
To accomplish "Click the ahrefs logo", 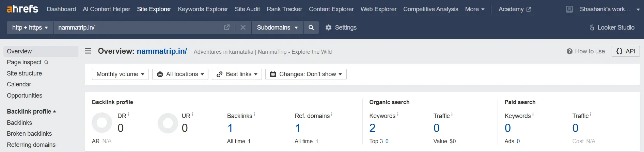I will point(22,9).
